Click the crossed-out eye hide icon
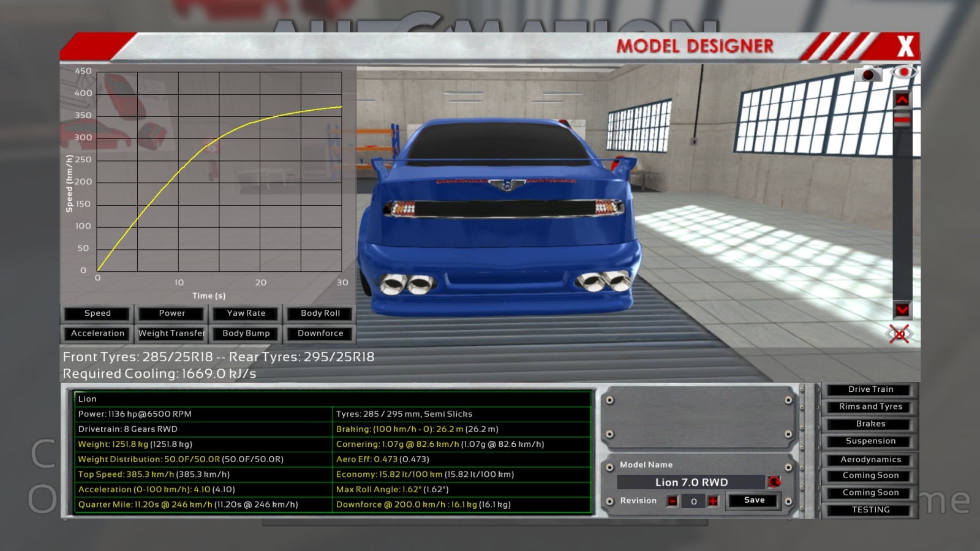The height and width of the screenshot is (551, 980). [899, 334]
